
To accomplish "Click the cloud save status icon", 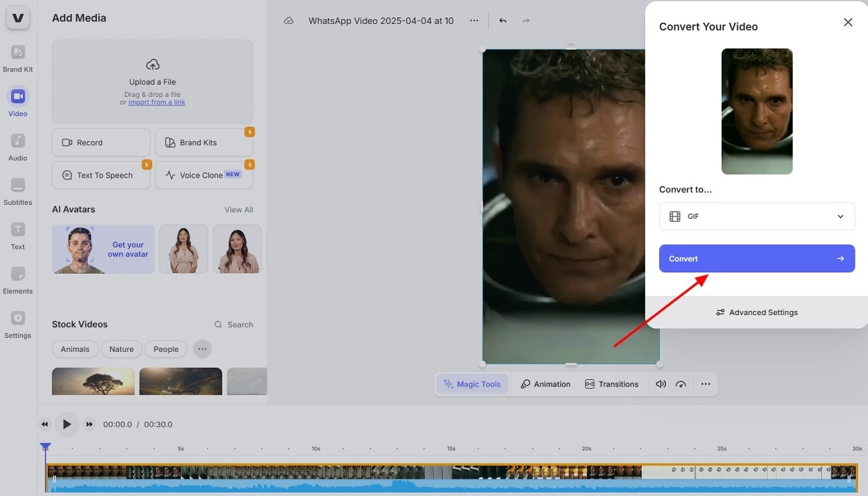I will [289, 21].
